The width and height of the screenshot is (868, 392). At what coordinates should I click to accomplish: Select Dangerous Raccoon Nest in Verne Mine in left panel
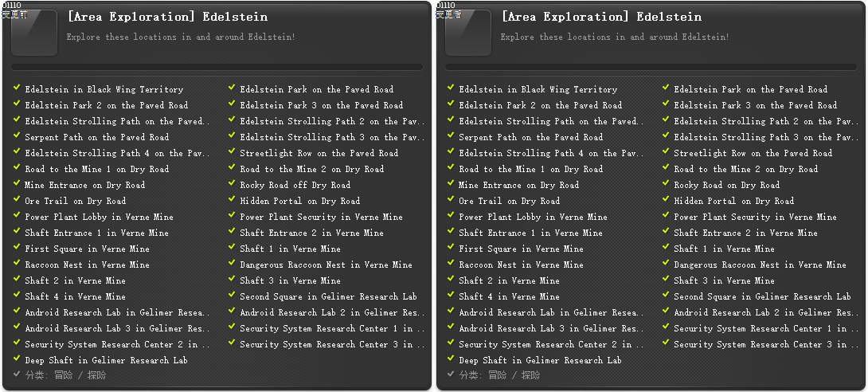pyautogui.click(x=326, y=265)
